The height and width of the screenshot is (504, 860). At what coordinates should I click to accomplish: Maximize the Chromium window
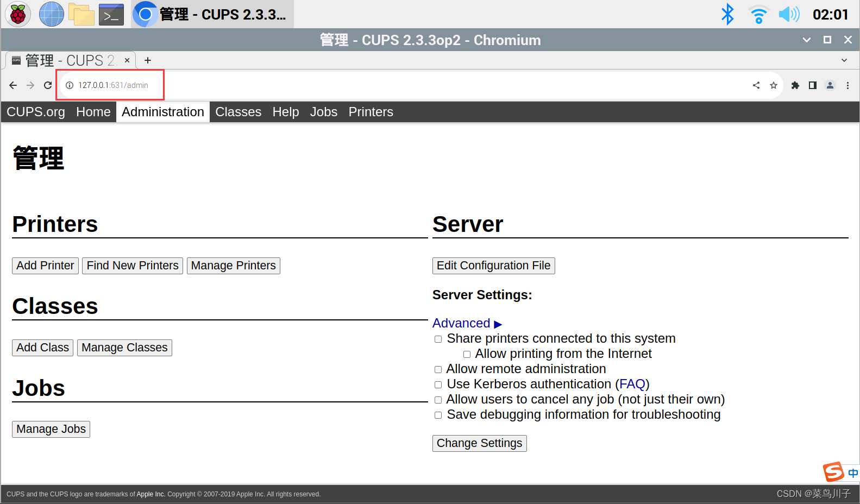827,40
